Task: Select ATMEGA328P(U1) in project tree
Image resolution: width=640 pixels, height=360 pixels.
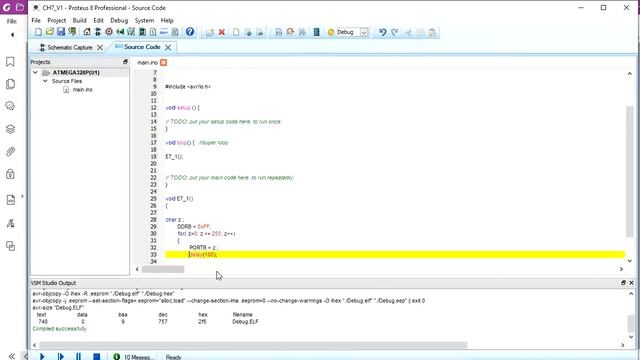Action: [x=76, y=73]
